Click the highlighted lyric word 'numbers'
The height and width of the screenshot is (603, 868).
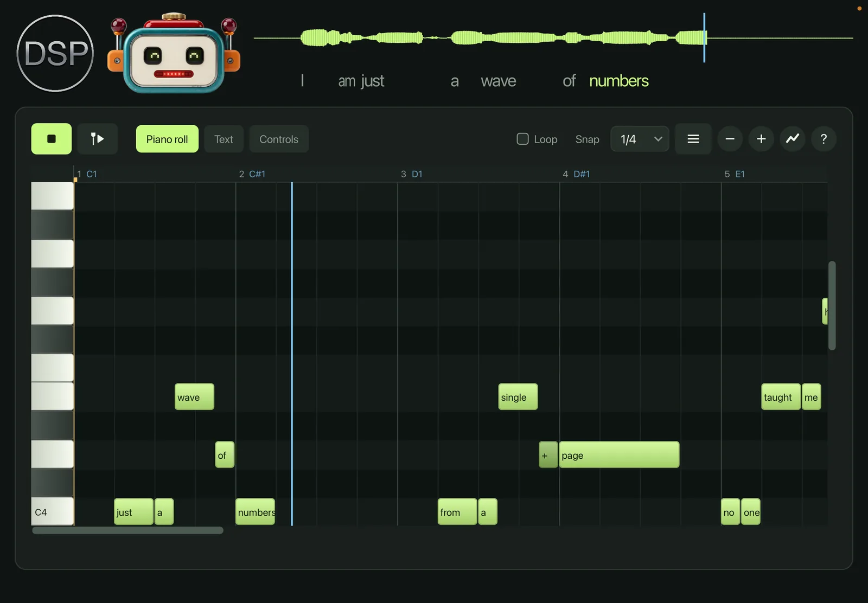pyautogui.click(x=619, y=81)
